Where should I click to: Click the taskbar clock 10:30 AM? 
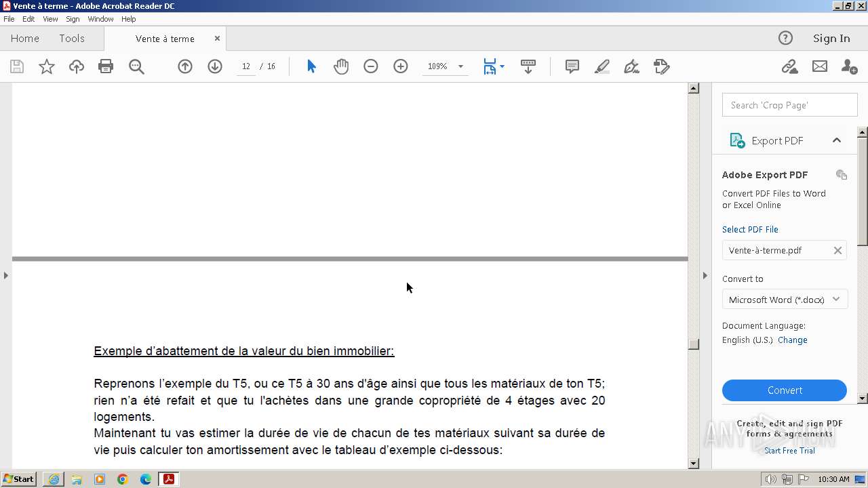833,479
